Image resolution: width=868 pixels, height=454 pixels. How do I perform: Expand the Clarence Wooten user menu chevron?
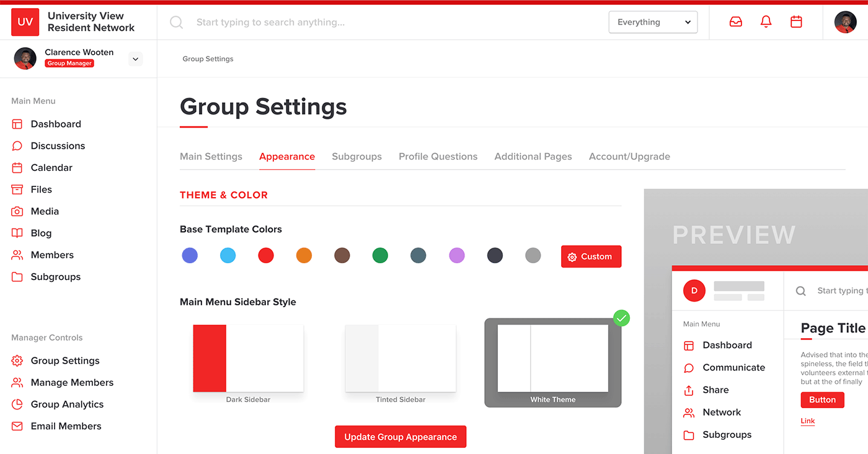[135, 59]
